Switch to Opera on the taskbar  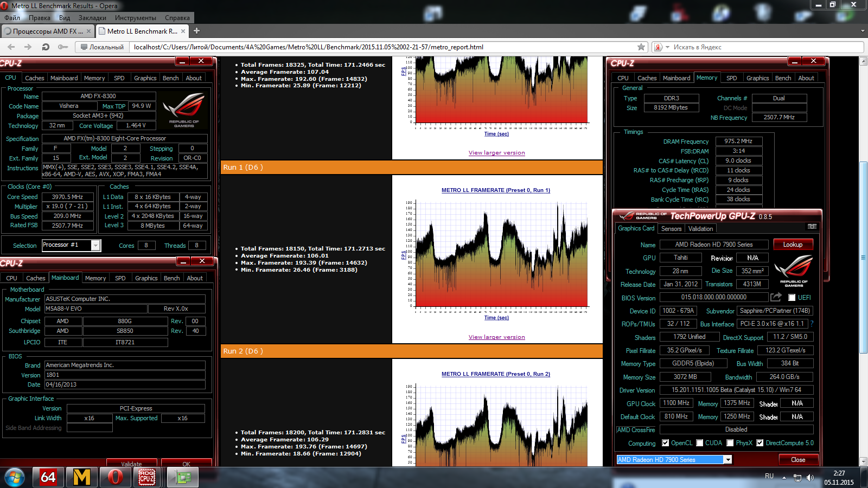click(115, 477)
